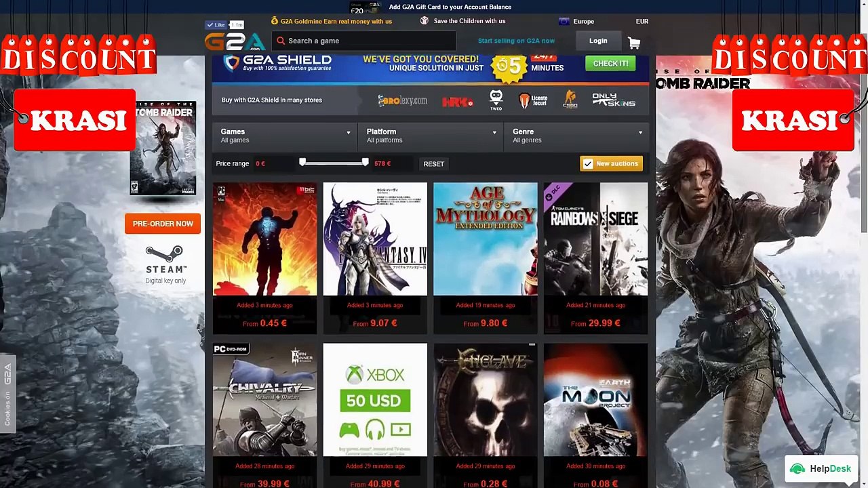Open the Enclave game cover
The height and width of the screenshot is (488, 868).
pyautogui.click(x=486, y=400)
